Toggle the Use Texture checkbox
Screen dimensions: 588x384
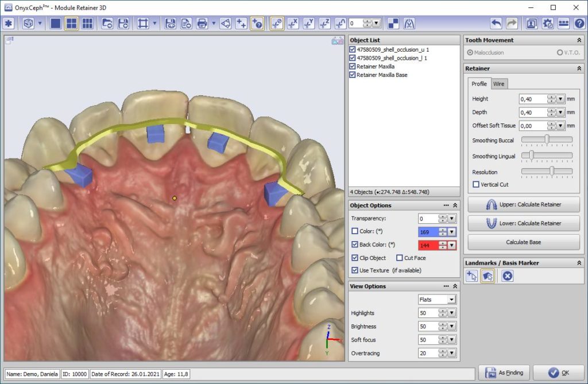pyautogui.click(x=355, y=270)
